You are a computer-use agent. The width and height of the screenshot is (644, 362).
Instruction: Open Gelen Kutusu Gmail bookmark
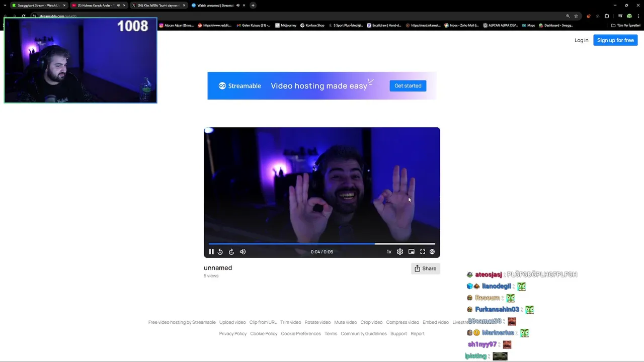pos(253,25)
